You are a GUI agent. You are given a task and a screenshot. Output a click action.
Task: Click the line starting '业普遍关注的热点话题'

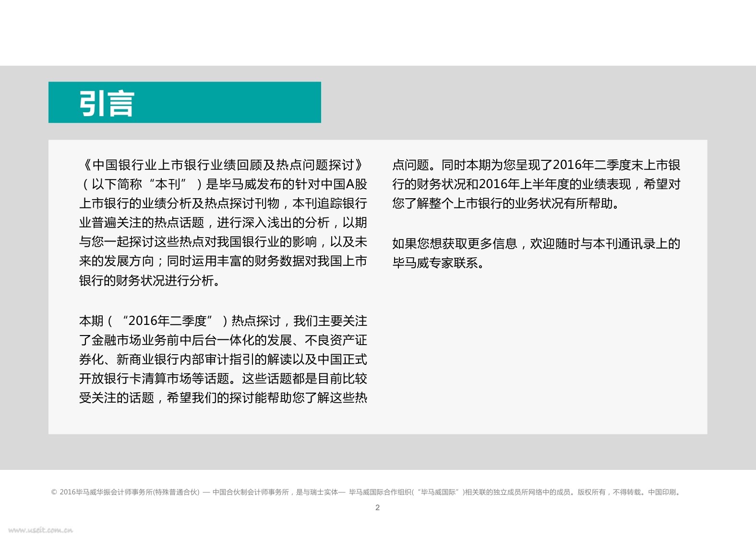point(223,223)
